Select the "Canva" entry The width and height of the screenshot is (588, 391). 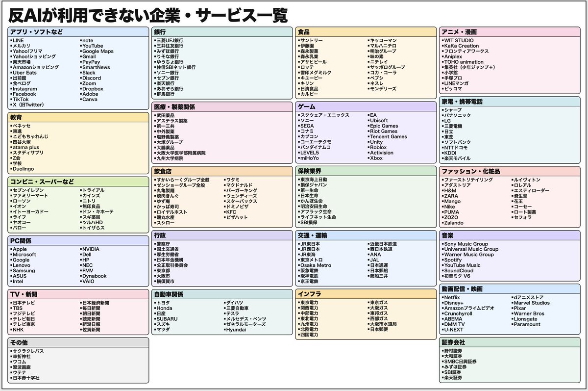point(90,100)
